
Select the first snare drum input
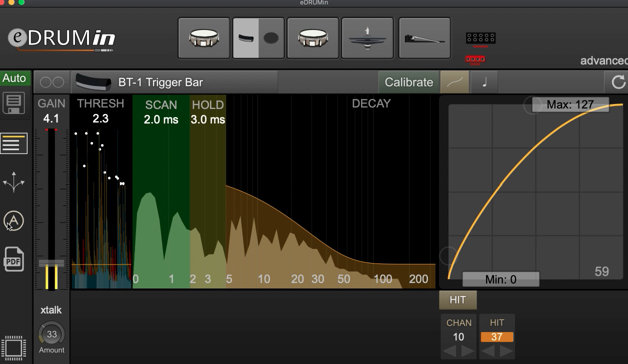[x=204, y=38]
